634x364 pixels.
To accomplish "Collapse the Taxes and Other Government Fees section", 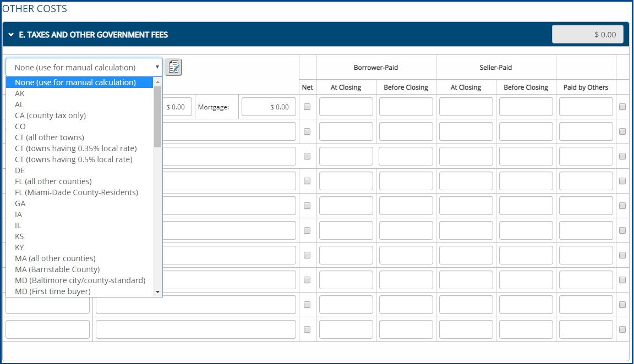I will [10, 35].
